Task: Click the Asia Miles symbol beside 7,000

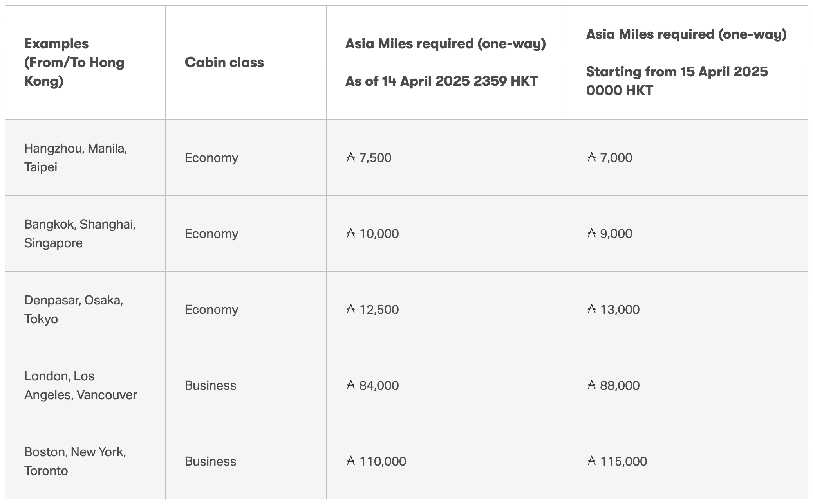Action: tap(591, 157)
